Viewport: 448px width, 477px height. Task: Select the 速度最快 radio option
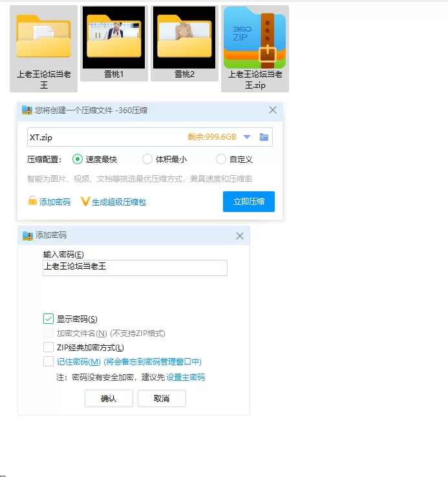coord(78,159)
